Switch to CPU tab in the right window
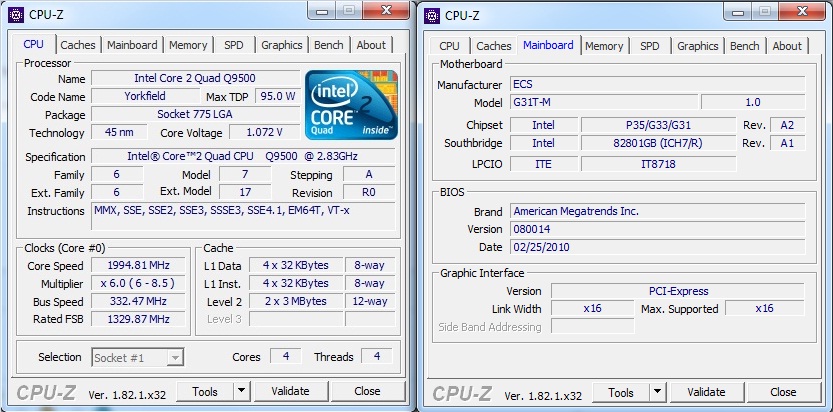The height and width of the screenshot is (412, 833). click(449, 46)
